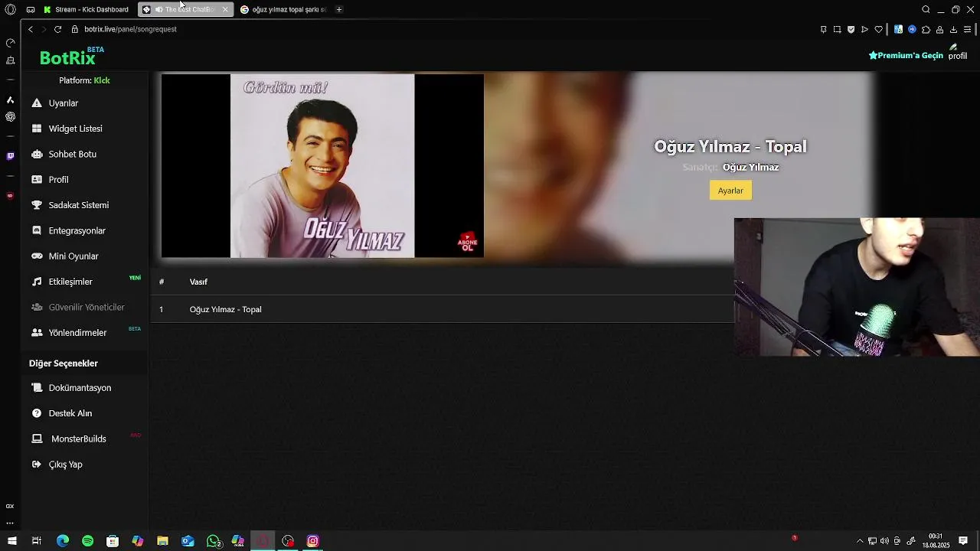
Task: Switch to the oğuz yılmaz topal Google tab
Action: (x=283, y=9)
